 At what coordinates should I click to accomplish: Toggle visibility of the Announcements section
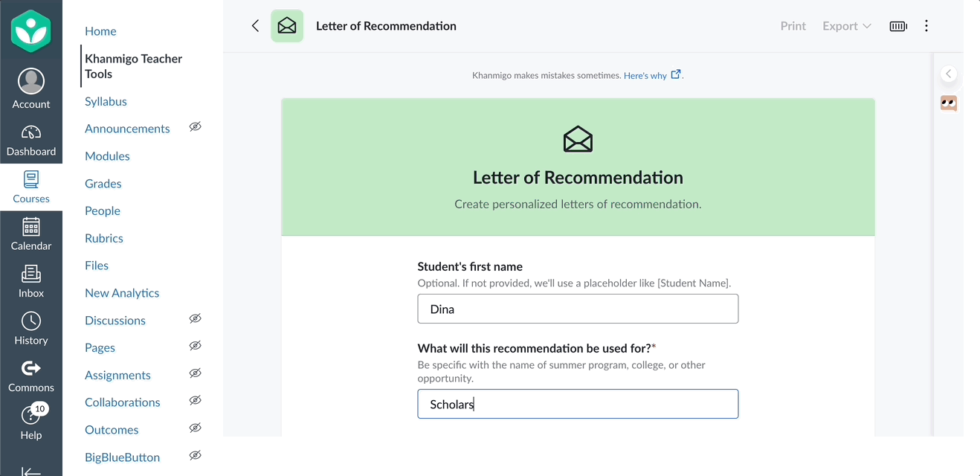tap(195, 127)
